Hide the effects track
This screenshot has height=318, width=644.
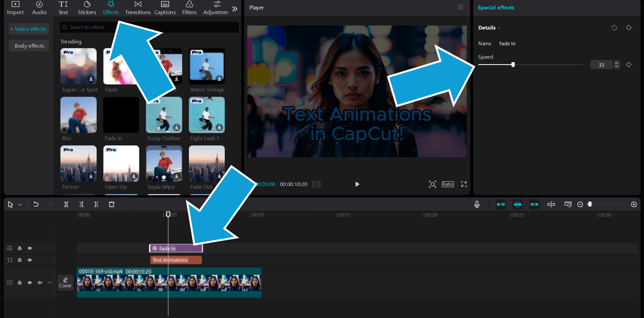30,248
